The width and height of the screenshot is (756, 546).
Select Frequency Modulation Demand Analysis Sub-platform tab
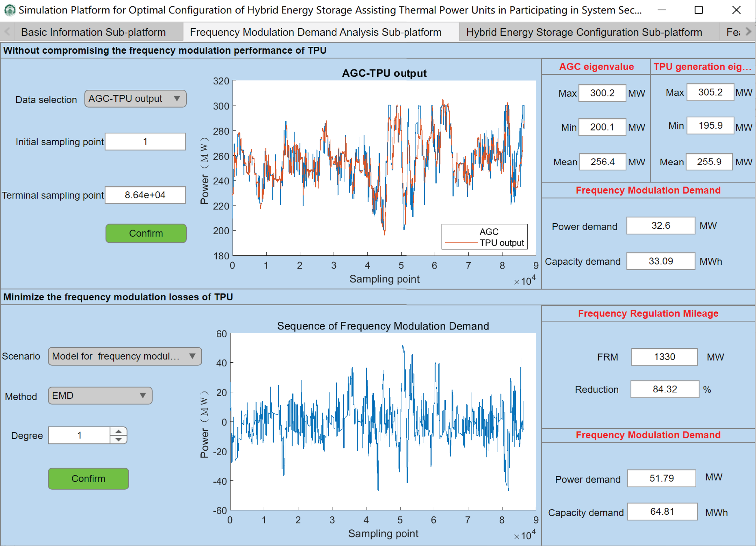point(315,32)
